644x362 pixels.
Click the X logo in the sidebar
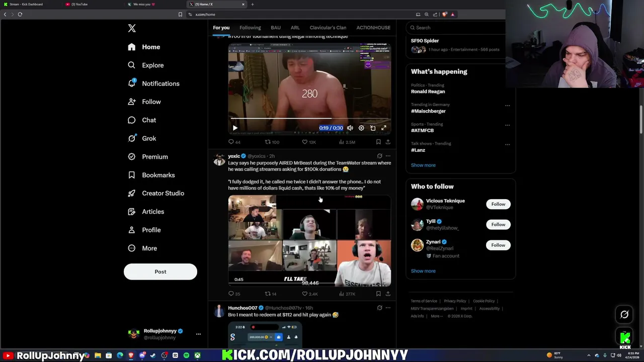132,28
